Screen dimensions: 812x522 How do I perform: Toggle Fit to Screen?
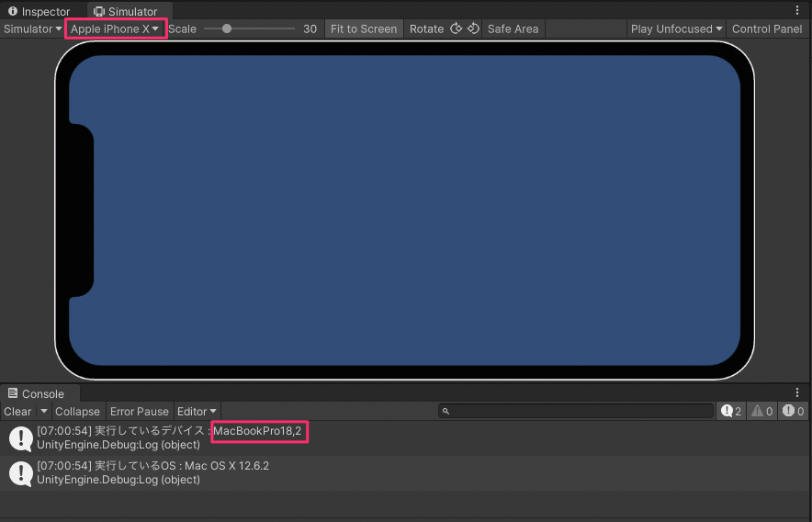coord(364,29)
